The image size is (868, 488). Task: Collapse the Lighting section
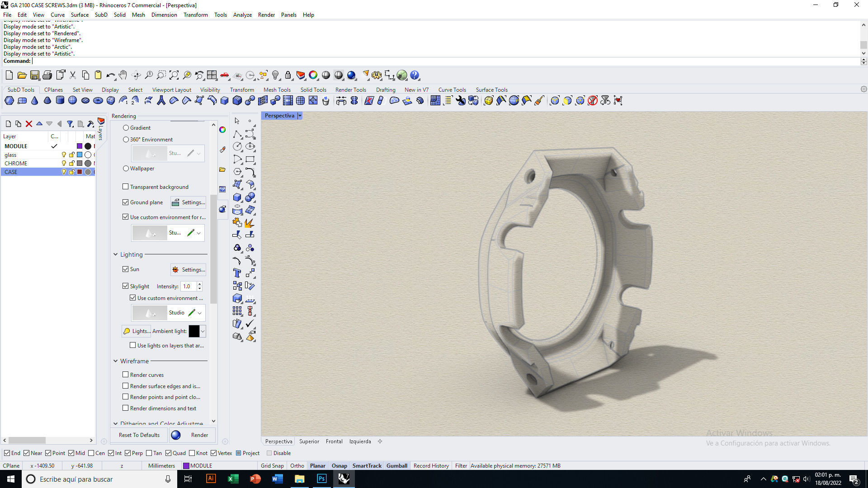(116, 255)
